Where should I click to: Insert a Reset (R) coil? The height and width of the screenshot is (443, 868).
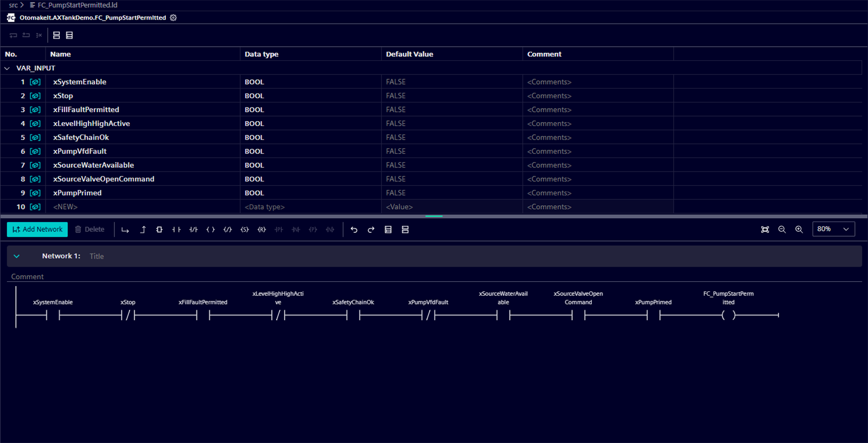point(261,230)
